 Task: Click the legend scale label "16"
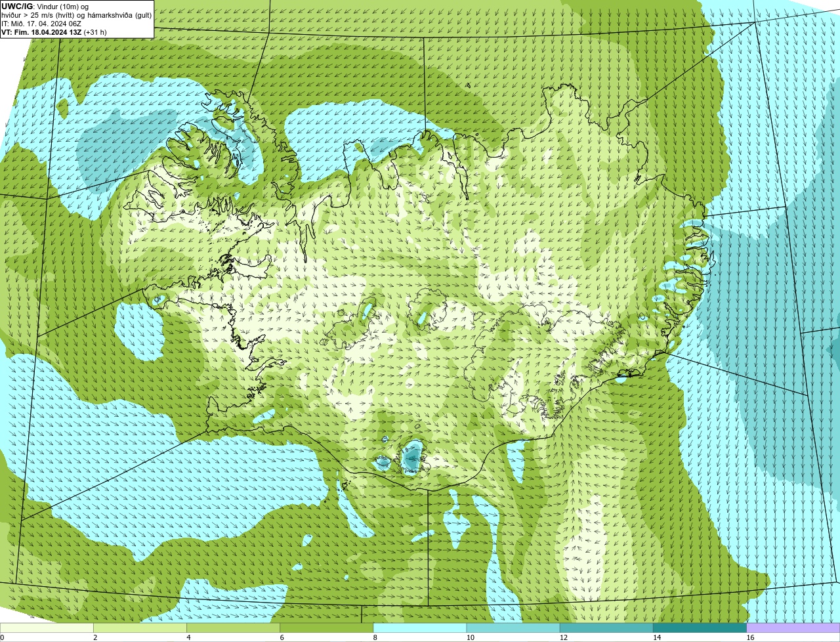(750, 637)
